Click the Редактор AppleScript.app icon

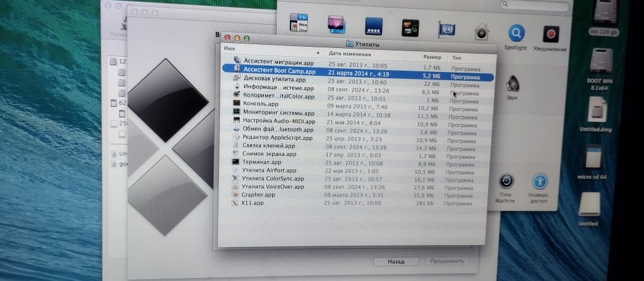(x=236, y=137)
